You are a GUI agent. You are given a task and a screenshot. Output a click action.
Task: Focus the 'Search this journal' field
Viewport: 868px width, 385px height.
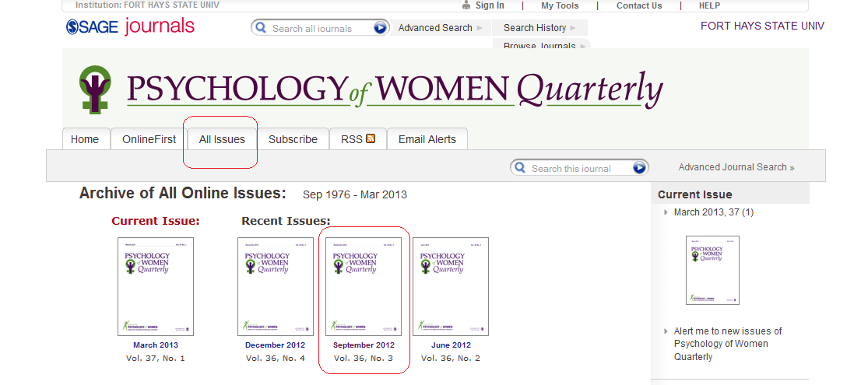(579, 168)
